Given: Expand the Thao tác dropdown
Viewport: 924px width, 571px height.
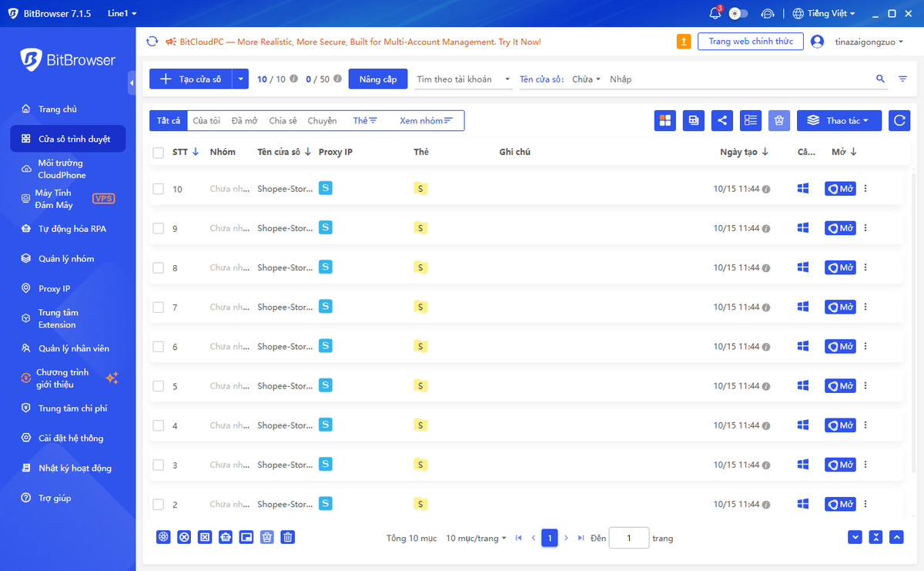Looking at the screenshot, I should click(x=839, y=120).
